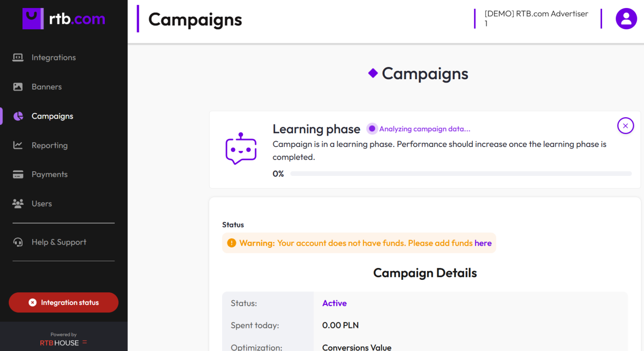Click the Integration status button
The height and width of the screenshot is (351, 644).
[63, 302]
